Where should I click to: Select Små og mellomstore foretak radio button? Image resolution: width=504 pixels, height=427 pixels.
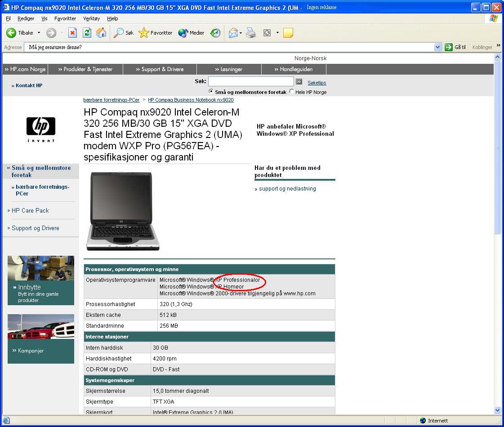click(x=211, y=91)
